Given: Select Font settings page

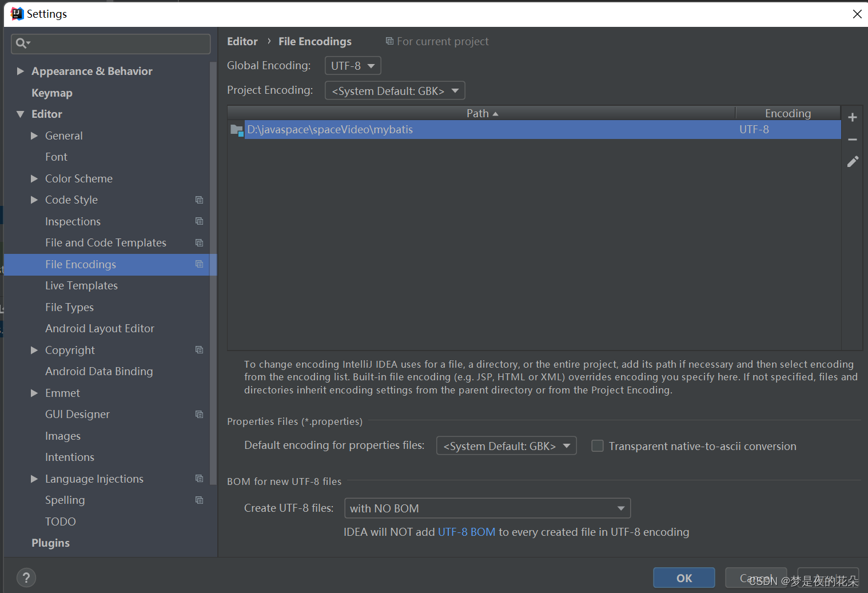Looking at the screenshot, I should click(x=56, y=157).
